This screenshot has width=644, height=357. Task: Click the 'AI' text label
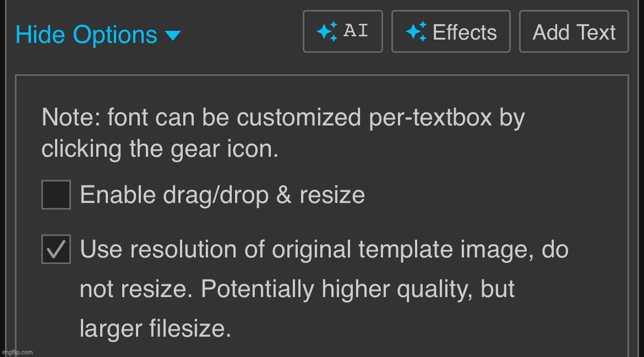point(356,31)
